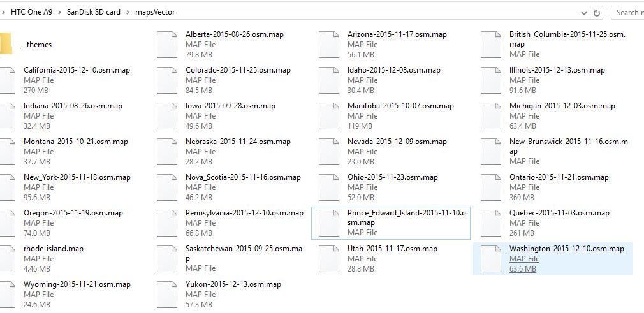Select Washington-2015-12-10.osm.map file icon

pos(491,259)
